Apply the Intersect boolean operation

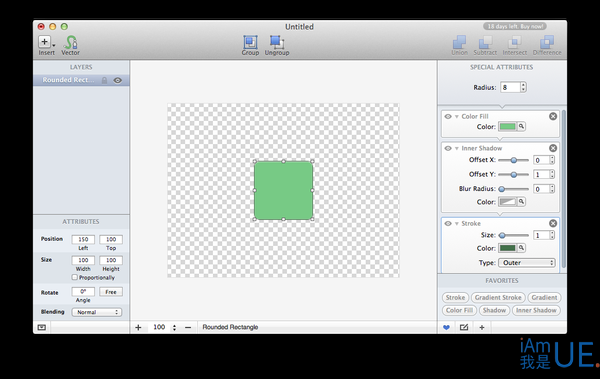pos(514,46)
